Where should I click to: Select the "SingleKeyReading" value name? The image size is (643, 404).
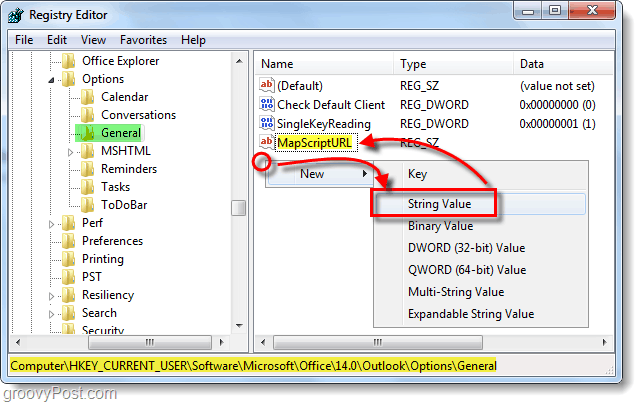click(x=324, y=124)
